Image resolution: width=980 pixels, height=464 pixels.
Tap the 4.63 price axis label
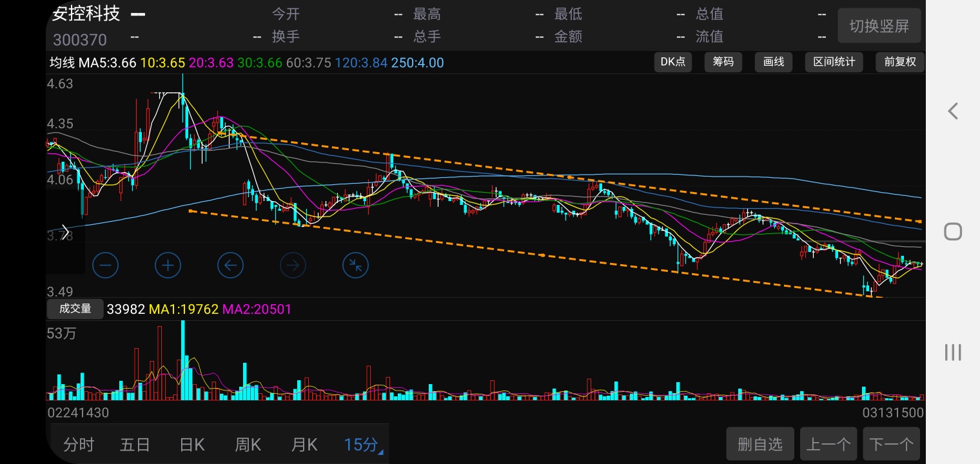point(60,83)
